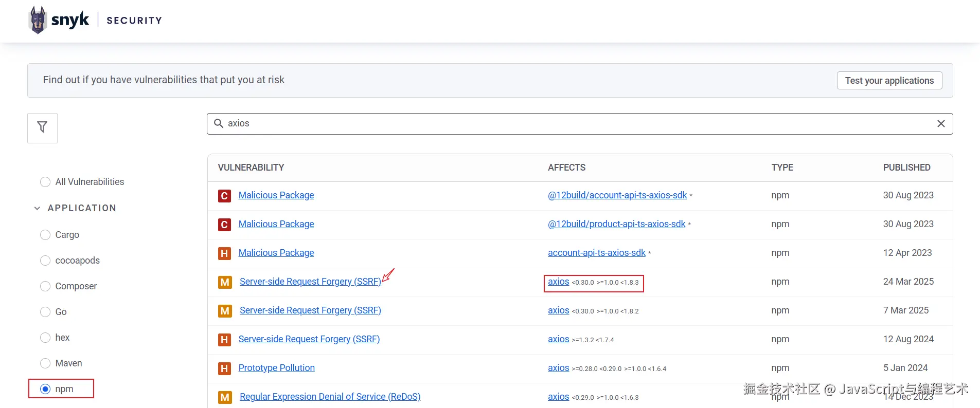Click the AFFECTS column header
The width and height of the screenshot is (980, 408).
(x=567, y=168)
